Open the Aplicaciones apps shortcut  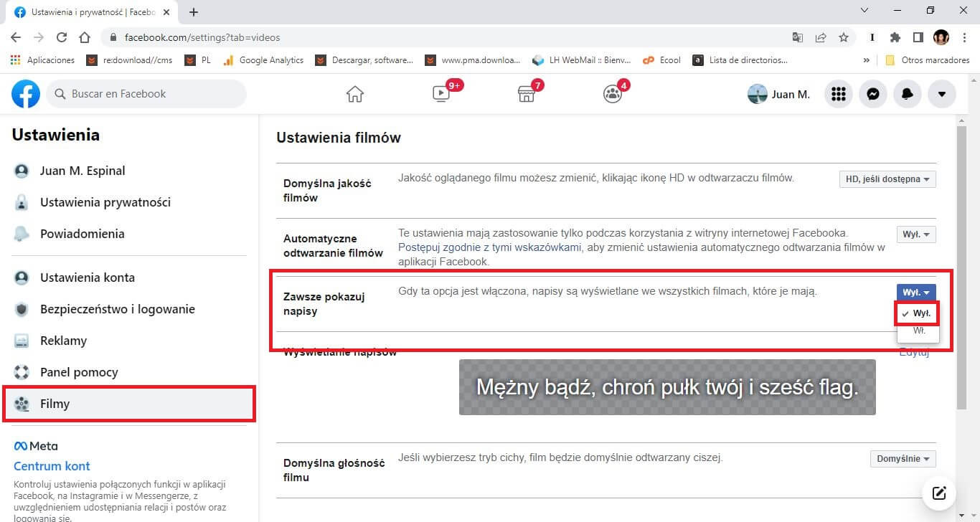tap(43, 60)
